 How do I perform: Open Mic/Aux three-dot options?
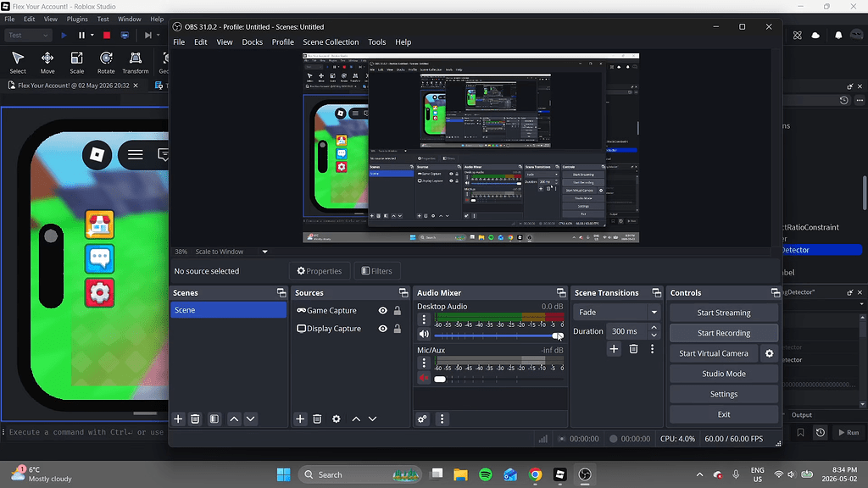pos(424,363)
